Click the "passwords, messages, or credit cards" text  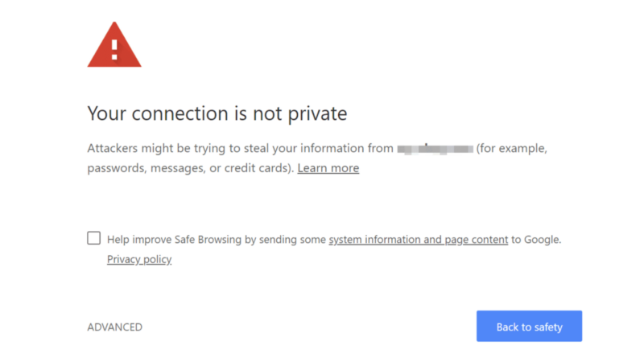(190, 168)
